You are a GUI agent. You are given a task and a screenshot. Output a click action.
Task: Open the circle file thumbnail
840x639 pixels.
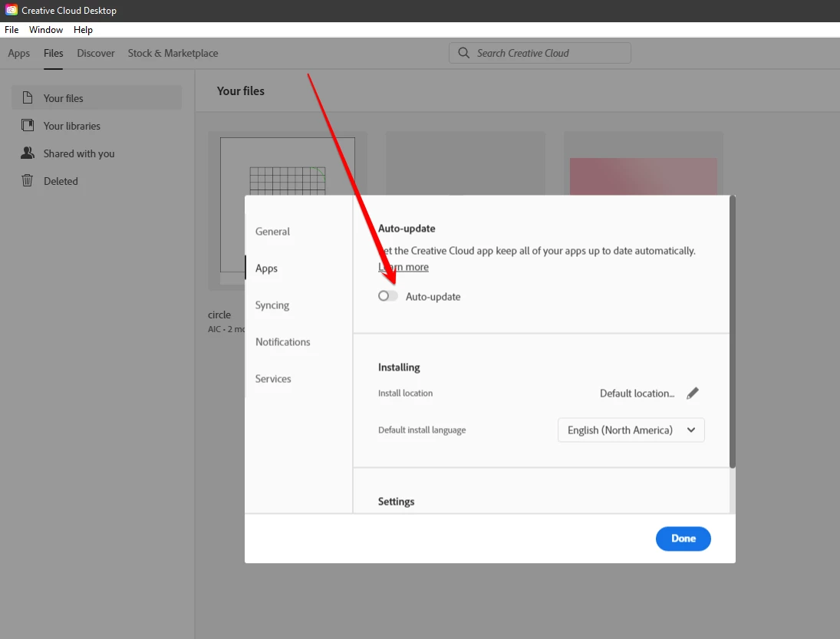[287, 210]
